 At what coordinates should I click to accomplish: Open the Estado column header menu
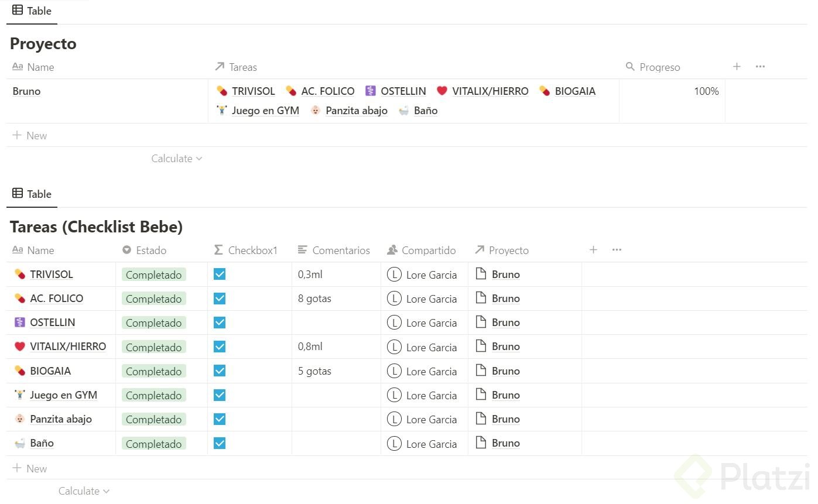pos(144,251)
